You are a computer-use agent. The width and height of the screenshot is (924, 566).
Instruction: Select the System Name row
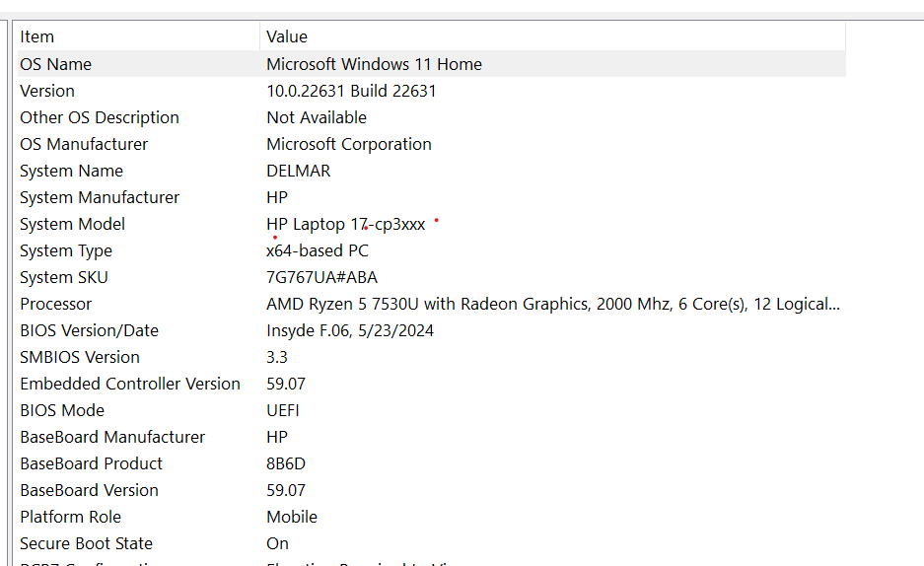(x=431, y=171)
